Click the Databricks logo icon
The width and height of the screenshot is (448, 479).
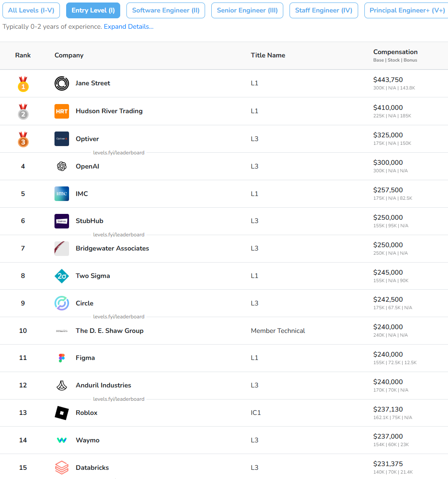62,468
